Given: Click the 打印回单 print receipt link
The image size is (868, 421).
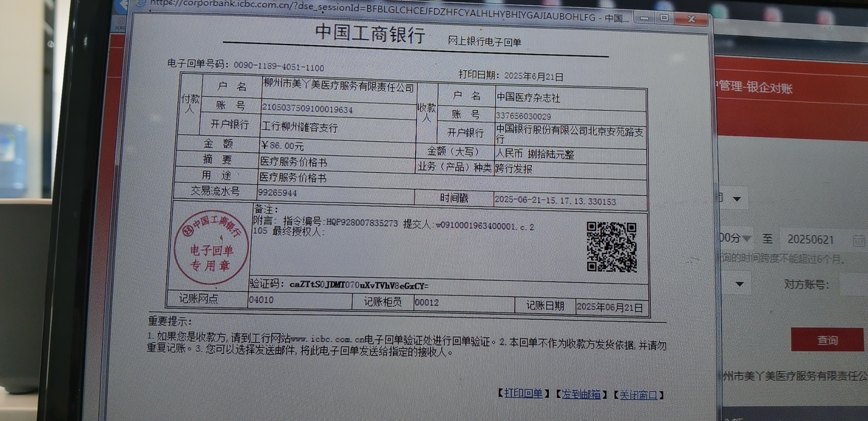Looking at the screenshot, I should pyautogui.click(x=523, y=393).
